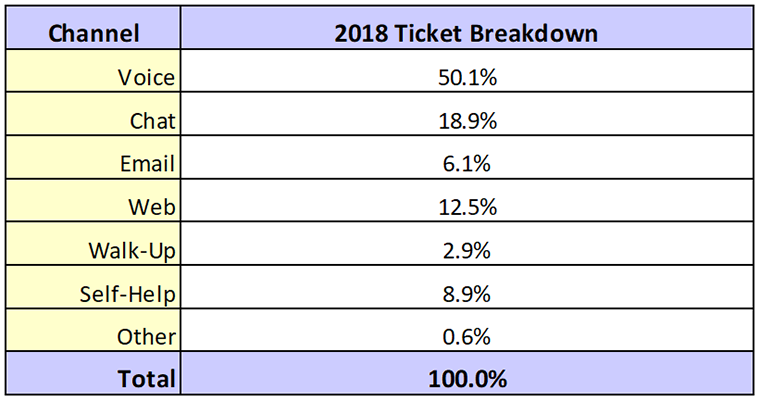
Task: Select the 18.9% value cell
Action: pyautogui.click(x=466, y=121)
